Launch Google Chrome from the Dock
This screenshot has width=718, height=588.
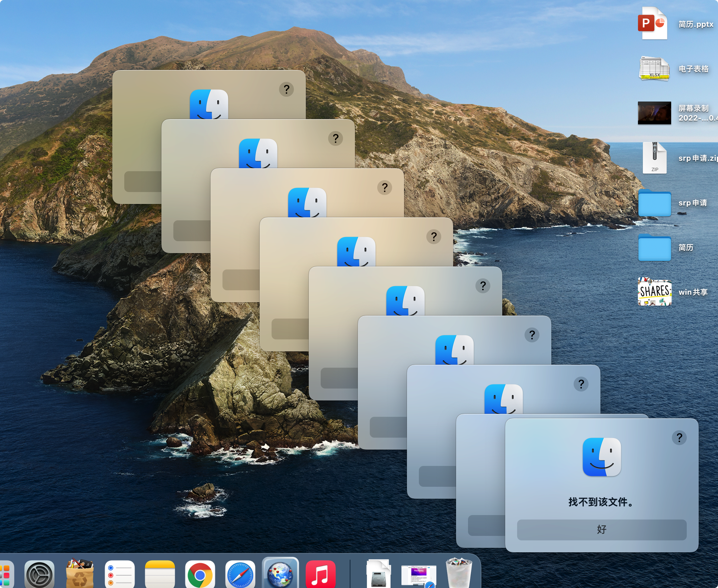200,575
